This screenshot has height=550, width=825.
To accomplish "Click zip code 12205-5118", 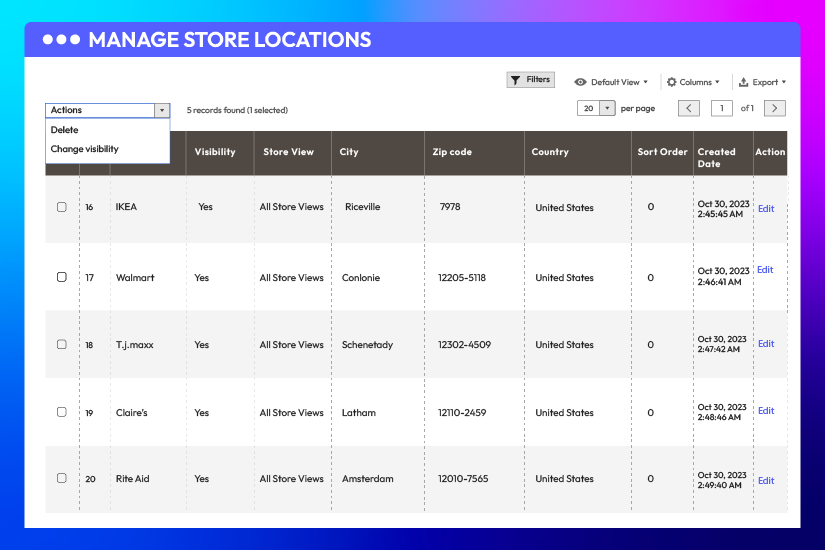I will (462, 278).
